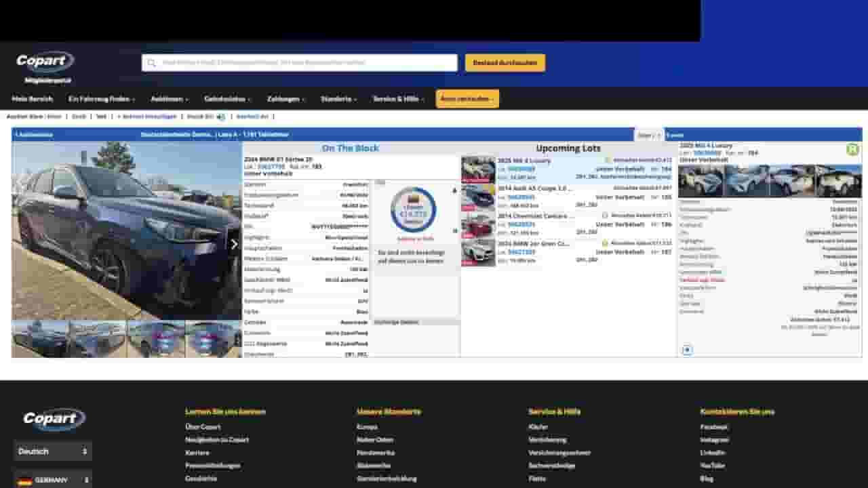Open the first MG 4 photo in the right panel

coord(701,181)
